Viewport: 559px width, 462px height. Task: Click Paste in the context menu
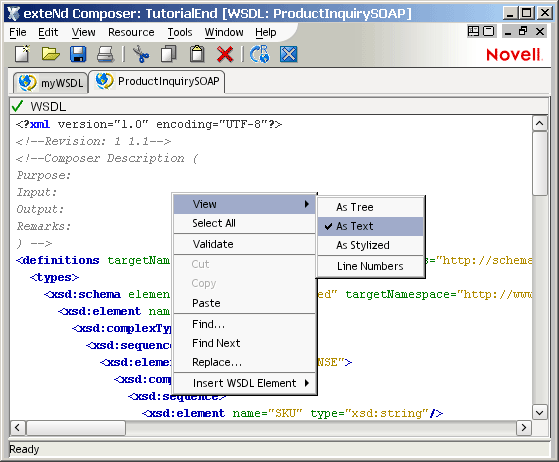[244, 303]
